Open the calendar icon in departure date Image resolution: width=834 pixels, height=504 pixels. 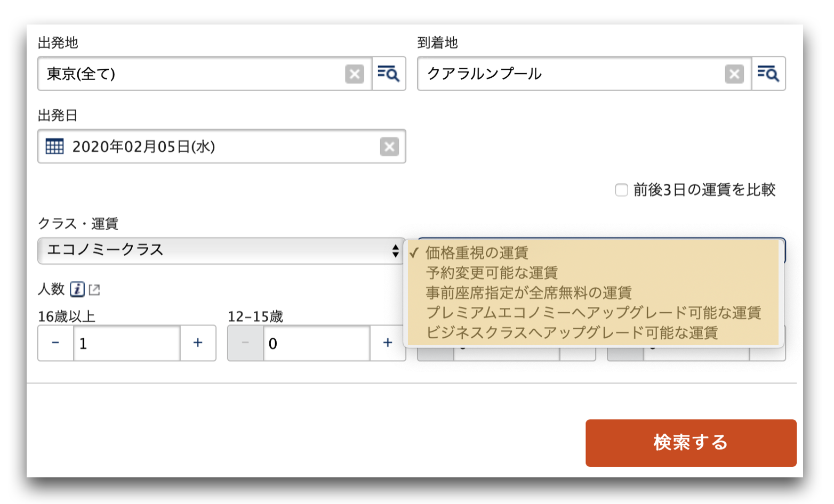click(x=54, y=146)
